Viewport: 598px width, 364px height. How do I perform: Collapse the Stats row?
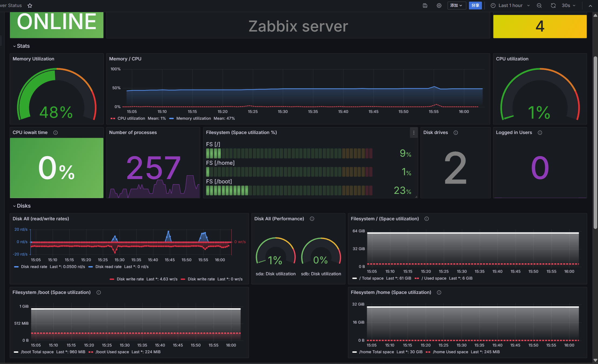(x=21, y=46)
